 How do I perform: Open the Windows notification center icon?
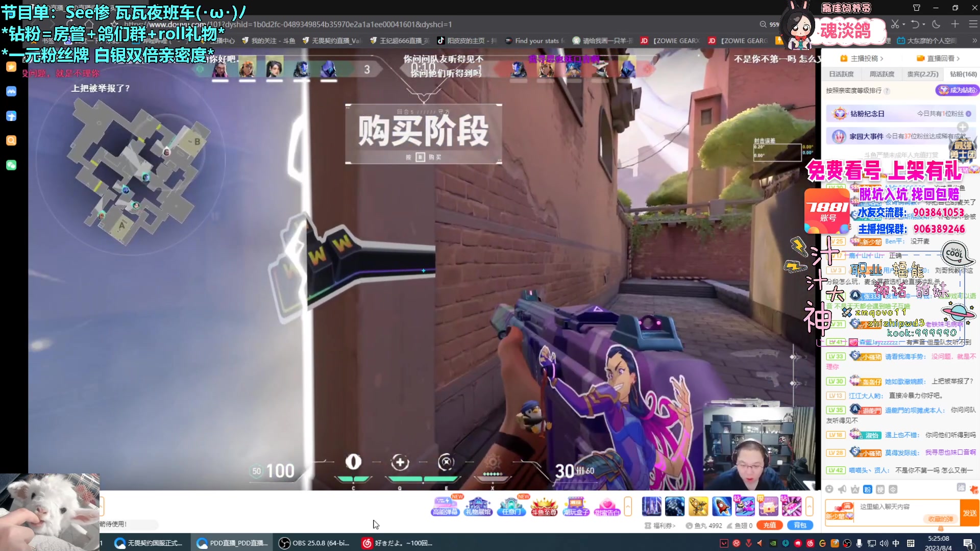(x=968, y=543)
